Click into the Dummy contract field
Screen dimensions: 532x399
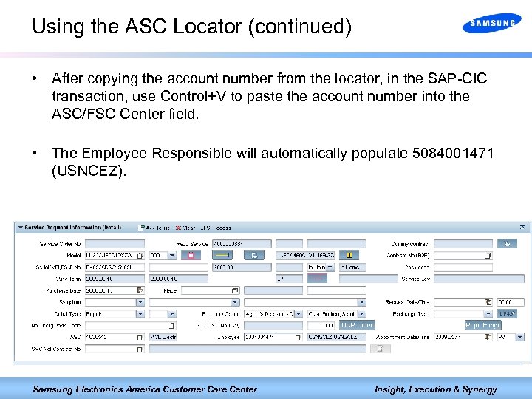(x=463, y=244)
